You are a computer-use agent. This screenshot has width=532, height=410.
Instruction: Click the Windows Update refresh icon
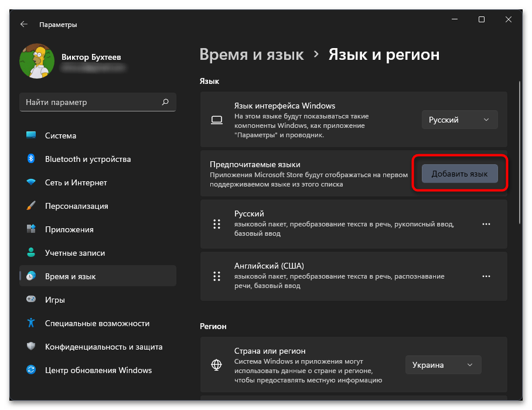coord(31,370)
